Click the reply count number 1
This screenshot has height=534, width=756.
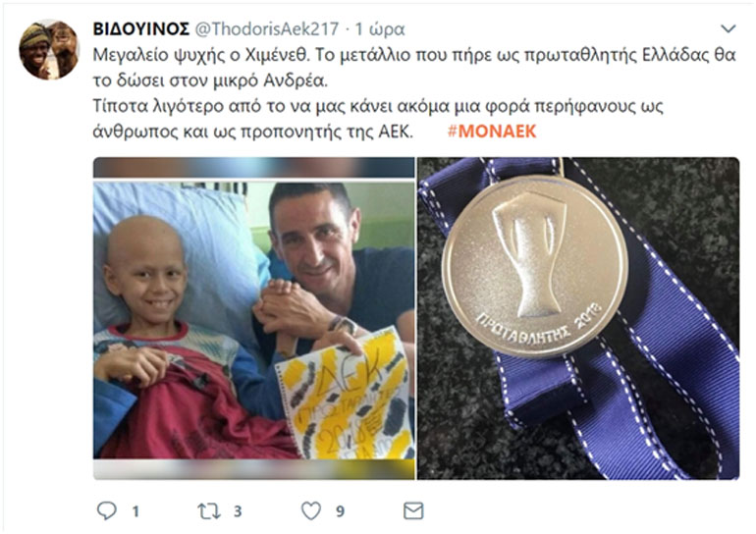pyautogui.click(x=135, y=511)
